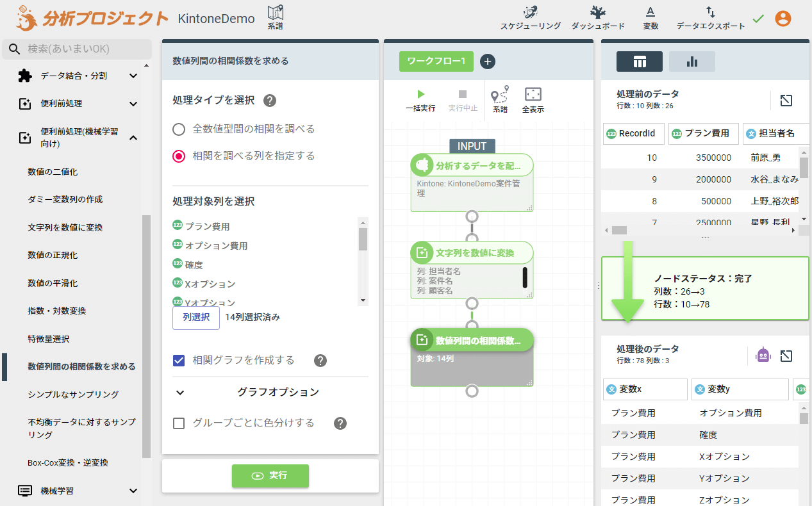Switch to the bar chart view tab
Screen dimensions: 812x506
tap(692, 61)
